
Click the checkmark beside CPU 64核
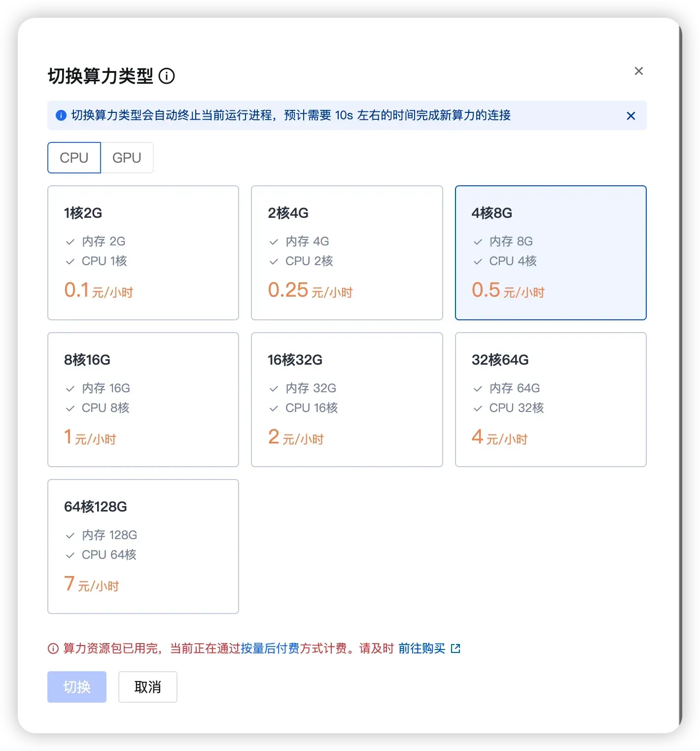[x=70, y=555]
